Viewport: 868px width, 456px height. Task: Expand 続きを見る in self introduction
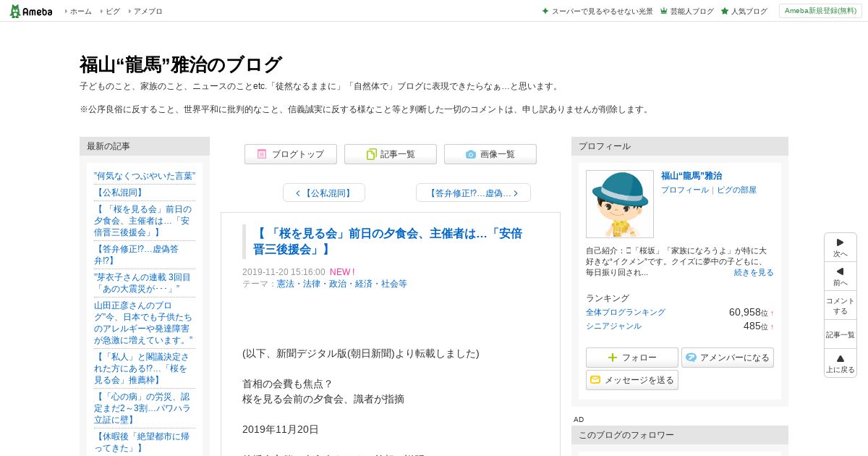pyautogui.click(x=754, y=272)
